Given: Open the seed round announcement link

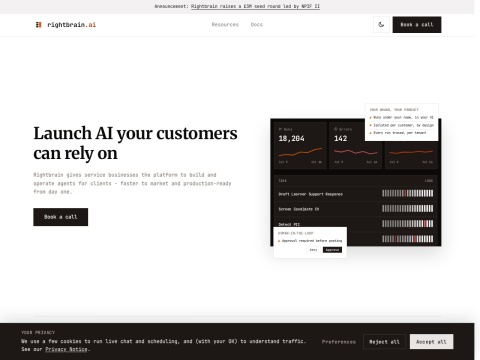Looking at the screenshot, I should (255, 6).
